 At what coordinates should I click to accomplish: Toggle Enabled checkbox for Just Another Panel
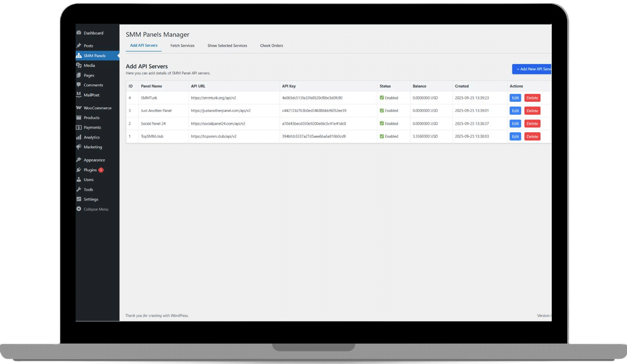pos(382,111)
